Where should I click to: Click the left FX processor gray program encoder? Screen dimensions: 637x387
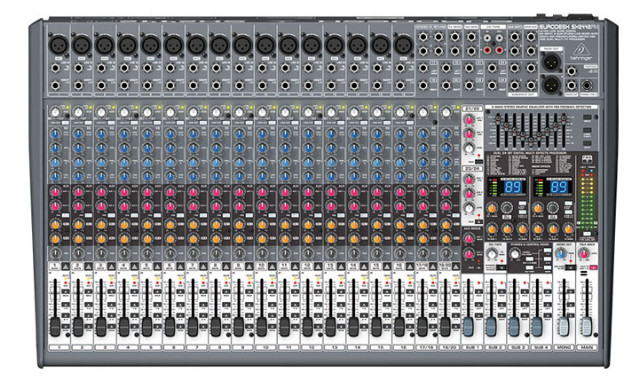[x=507, y=208]
